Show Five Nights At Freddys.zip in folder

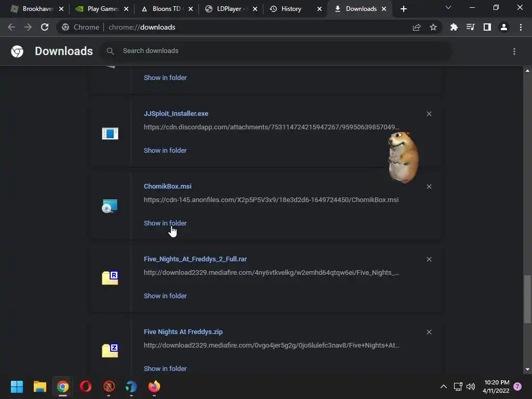pos(165,368)
